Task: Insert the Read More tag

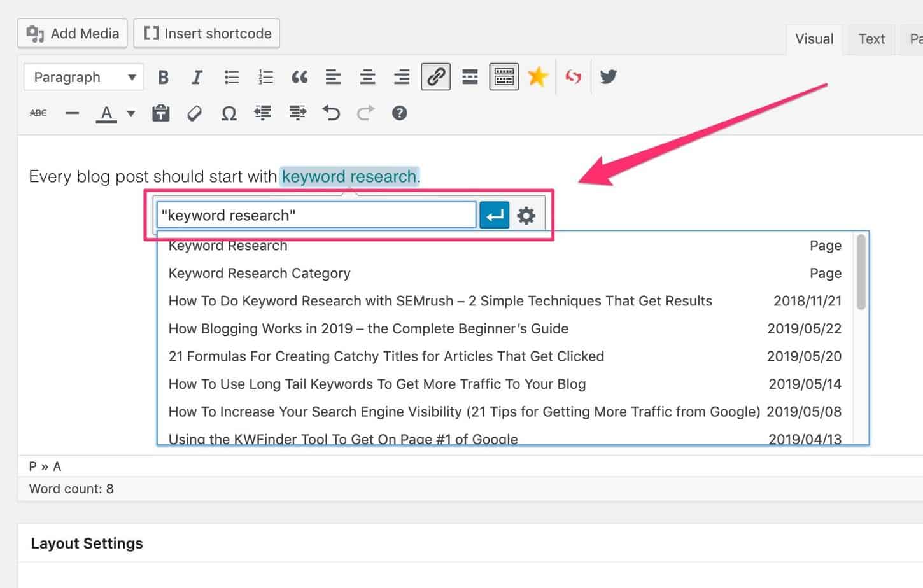Action: pyautogui.click(x=470, y=76)
